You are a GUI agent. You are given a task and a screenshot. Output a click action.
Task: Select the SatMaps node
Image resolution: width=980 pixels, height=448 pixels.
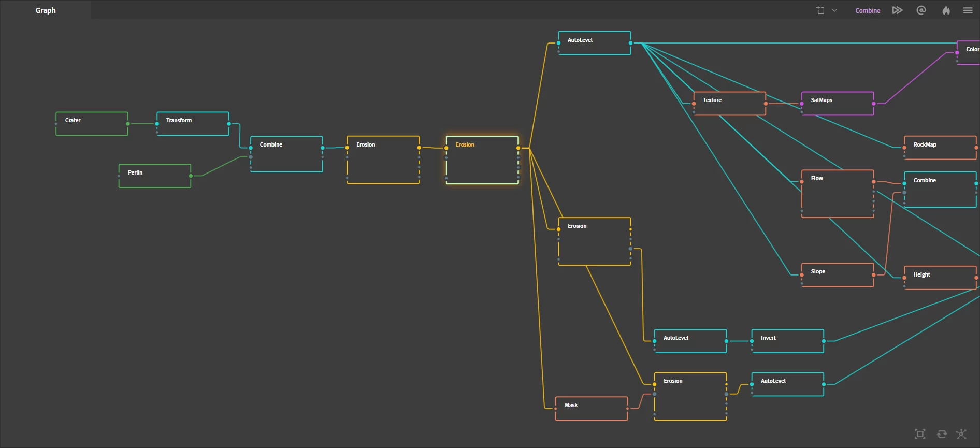837,104
